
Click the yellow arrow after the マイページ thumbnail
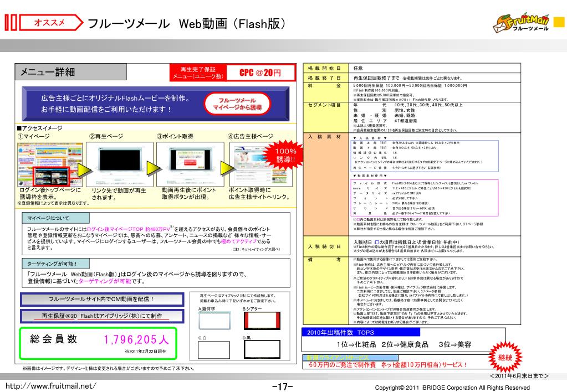click(x=85, y=169)
